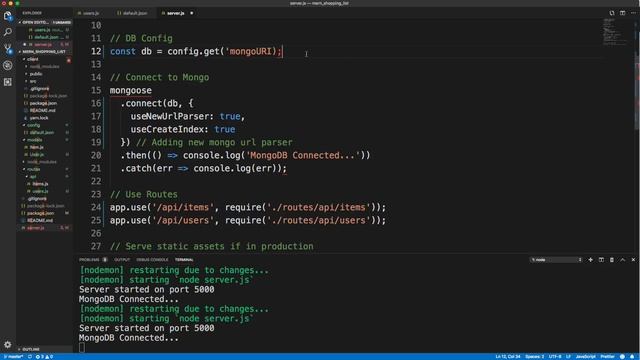Click Prettier in status bar

[607, 357]
